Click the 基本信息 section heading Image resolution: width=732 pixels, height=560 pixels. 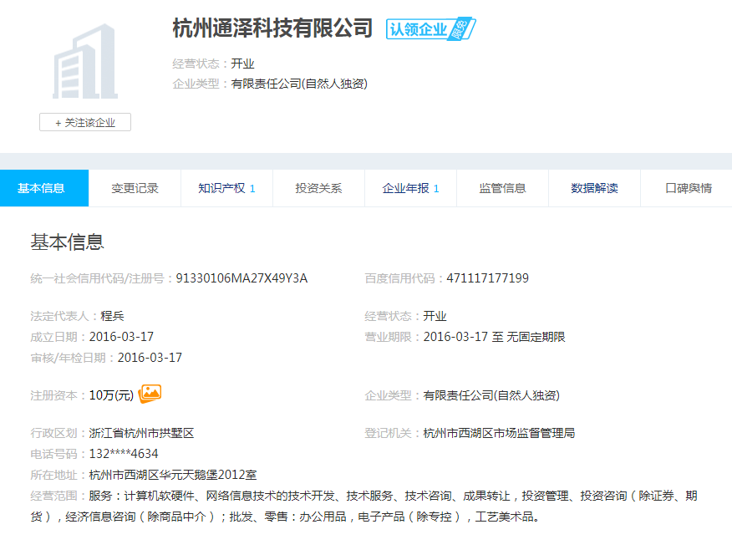tap(67, 242)
